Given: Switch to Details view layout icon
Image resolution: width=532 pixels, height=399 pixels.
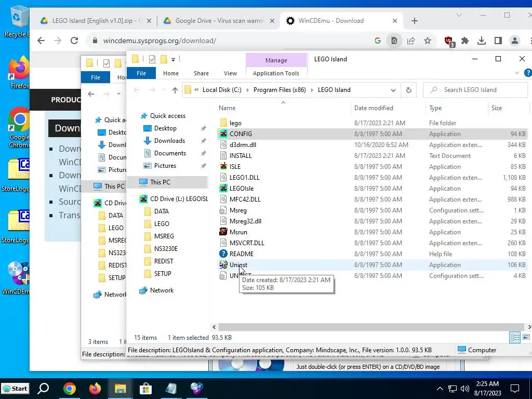Looking at the screenshot, I should pyautogui.click(x=515, y=337).
